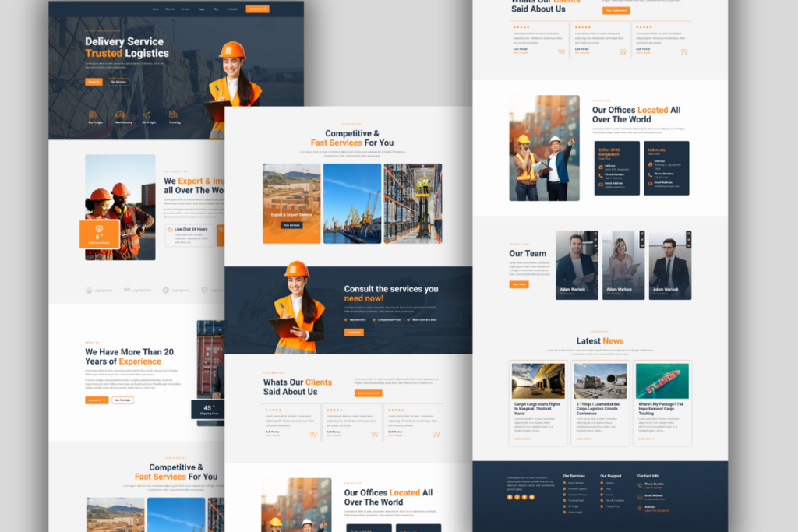
Task: Open the cargo ship news article thumbnail
Action: click(662, 381)
